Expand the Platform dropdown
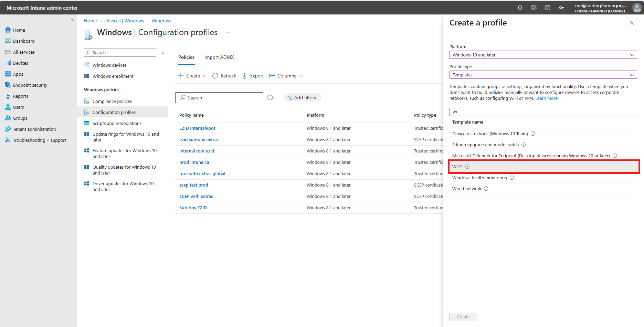This screenshot has height=327, width=644. coord(543,55)
